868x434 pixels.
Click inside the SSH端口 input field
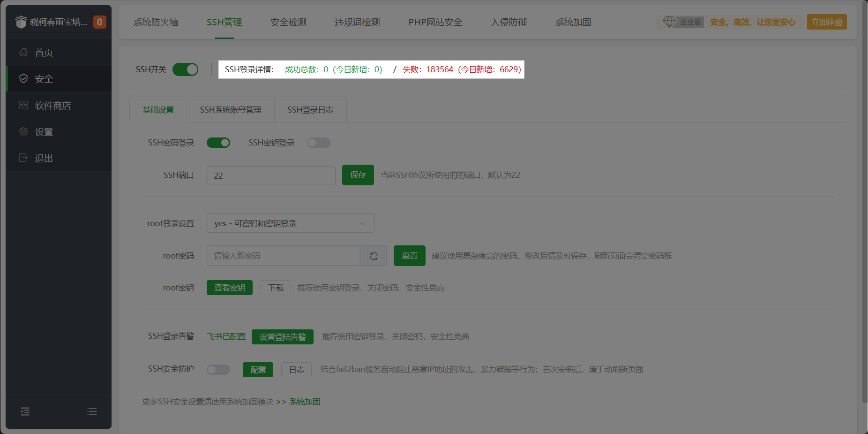pyautogui.click(x=271, y=175)
